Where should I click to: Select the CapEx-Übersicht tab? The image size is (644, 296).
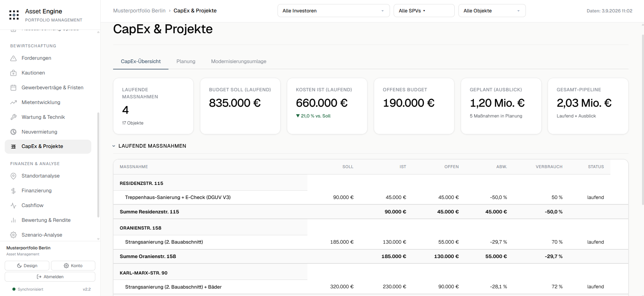point(141,61)
